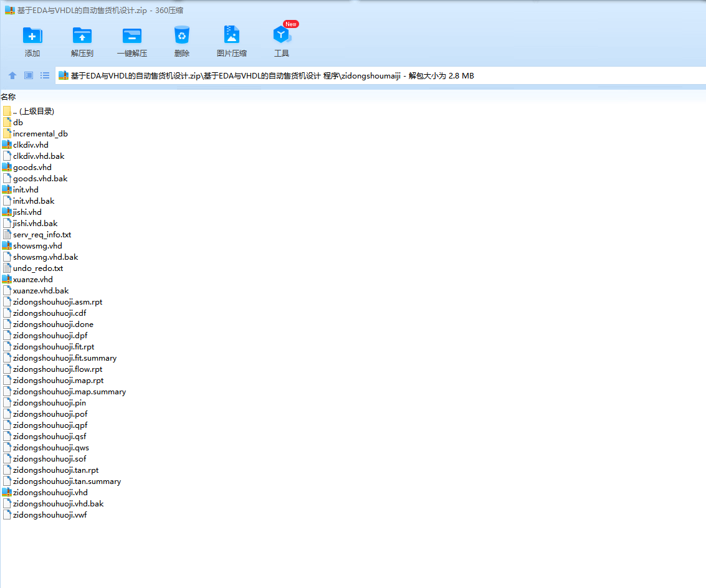Select the zidongshouhuoji.vhd file icon
706x588 pixels.
tap(7, 493)
